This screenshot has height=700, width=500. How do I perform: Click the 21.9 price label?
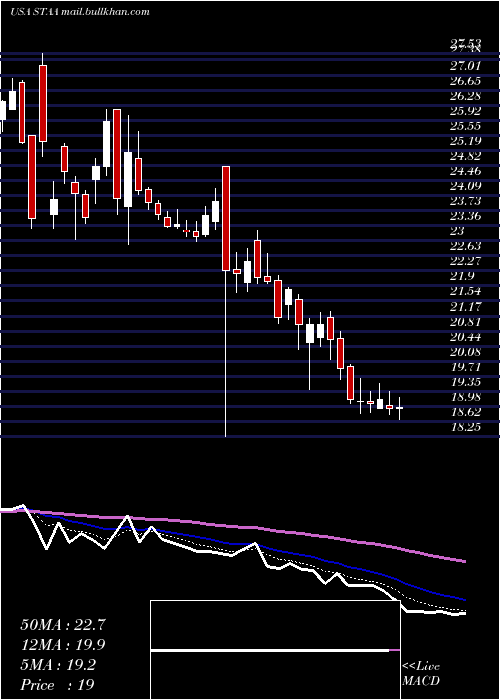pos(462,276)
